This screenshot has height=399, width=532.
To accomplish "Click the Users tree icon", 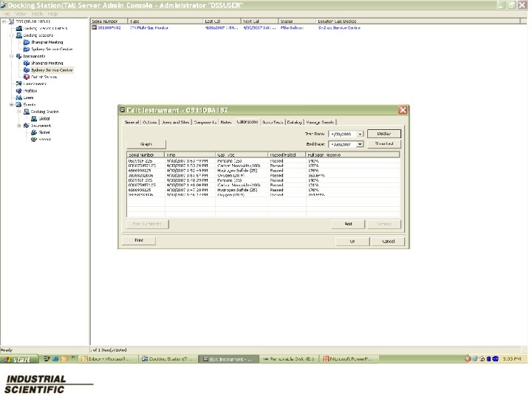I will coord(19,98).
